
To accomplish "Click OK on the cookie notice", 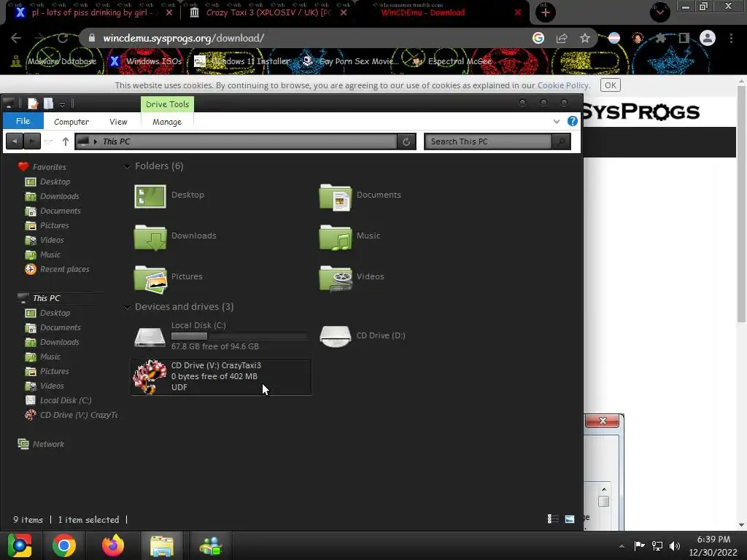I will click(x=611, y=85).
